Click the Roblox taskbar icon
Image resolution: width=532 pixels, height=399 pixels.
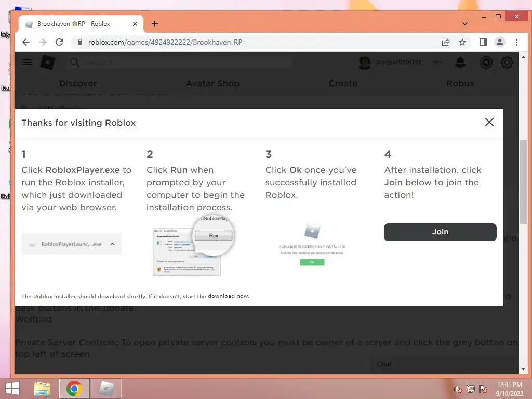[107, 389]
